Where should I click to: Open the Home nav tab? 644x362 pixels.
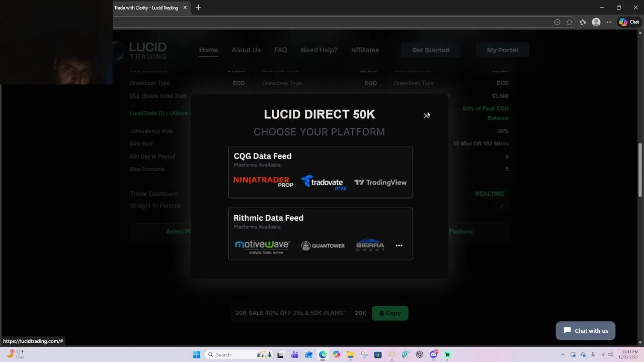click(208, 50)
